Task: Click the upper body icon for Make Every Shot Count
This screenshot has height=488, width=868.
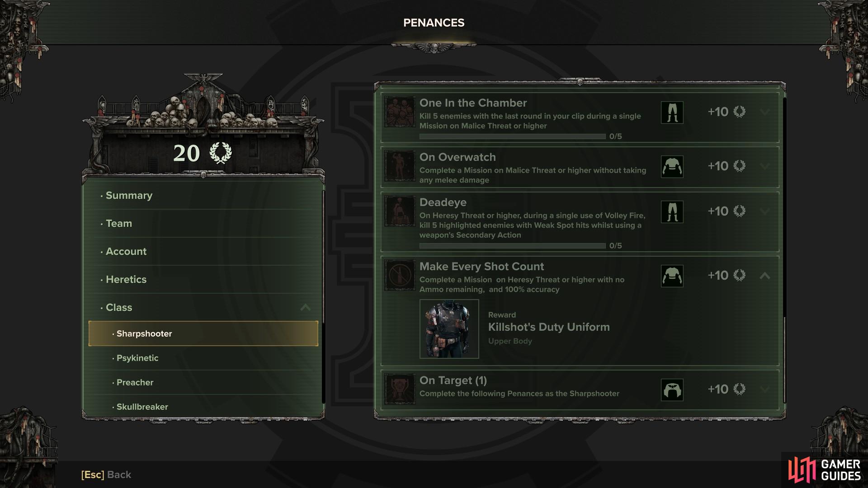Action: coord(672,276)
